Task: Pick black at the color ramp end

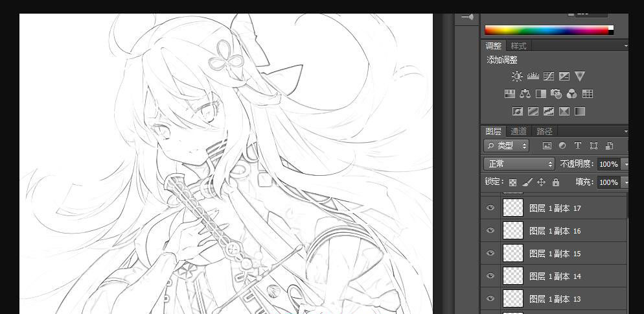Action: [611, 32]
